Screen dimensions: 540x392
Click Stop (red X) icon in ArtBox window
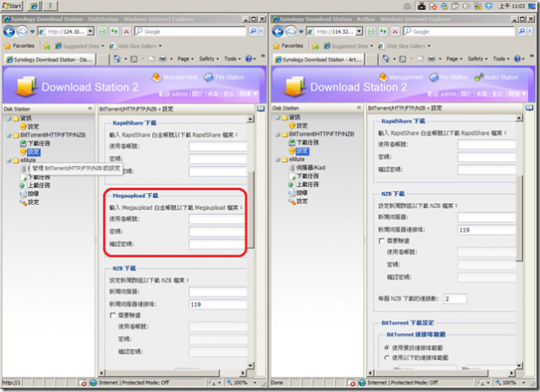395,32
